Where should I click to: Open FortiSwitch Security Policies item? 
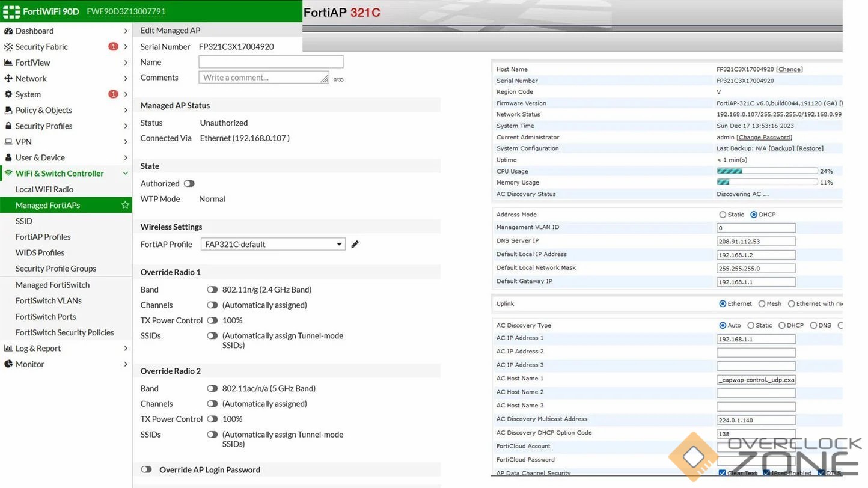coord(65,332)
